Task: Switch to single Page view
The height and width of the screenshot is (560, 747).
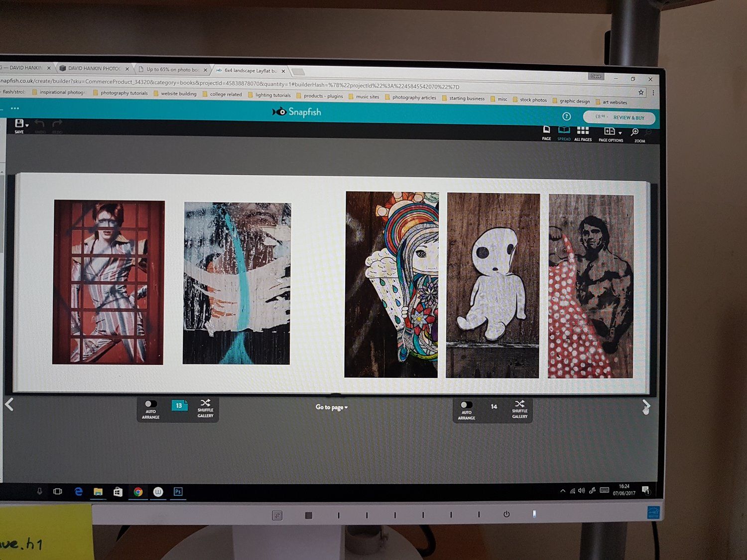Action: click(x=546, y=132)
